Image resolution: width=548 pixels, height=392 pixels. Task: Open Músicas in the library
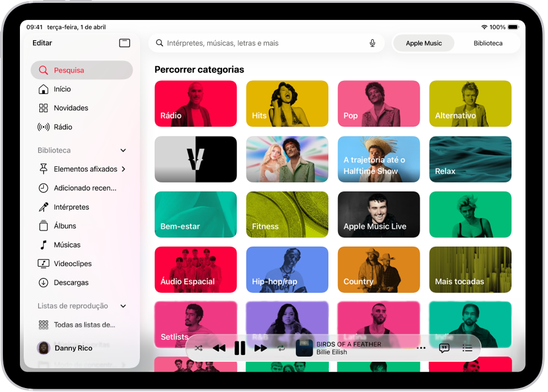click(82, 245)
